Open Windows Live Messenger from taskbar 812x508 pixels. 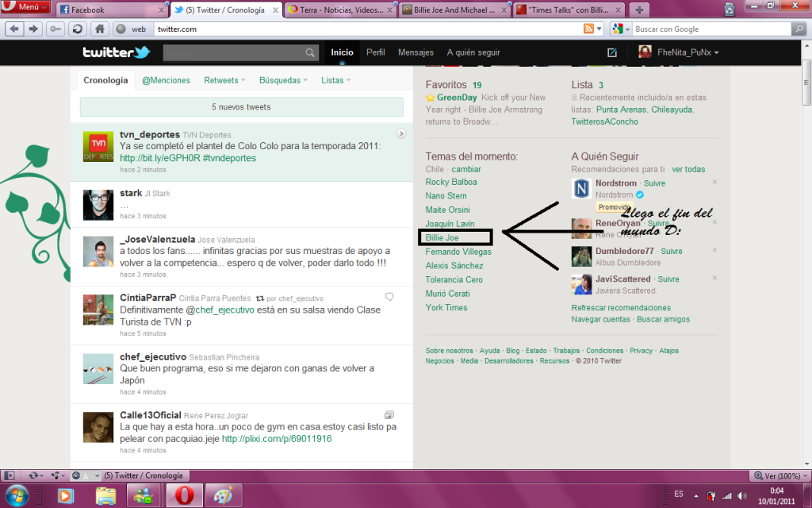coord(143,496)
